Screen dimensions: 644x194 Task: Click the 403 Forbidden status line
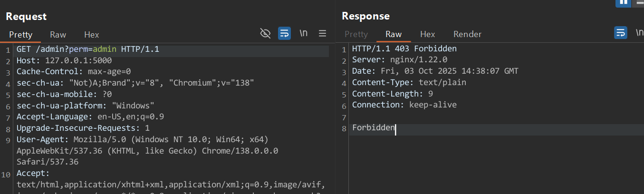pyautogui.click(x=404, y=49)
